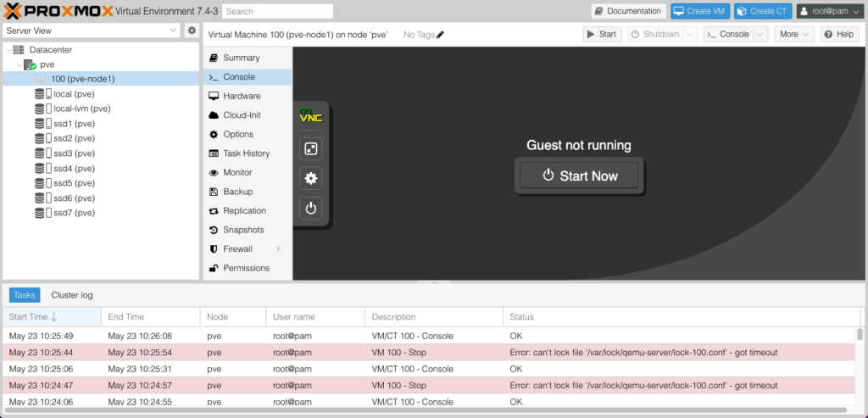Click the Monitor eye icon

(x=213, y=173)
